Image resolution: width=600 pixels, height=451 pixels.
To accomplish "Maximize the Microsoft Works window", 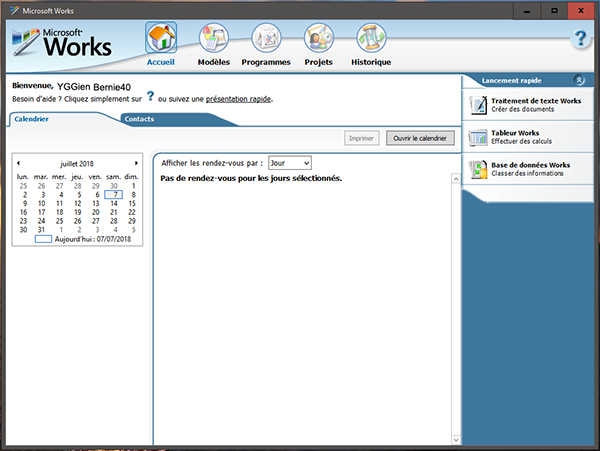I will pyautogui.click(x=554, y=11).
